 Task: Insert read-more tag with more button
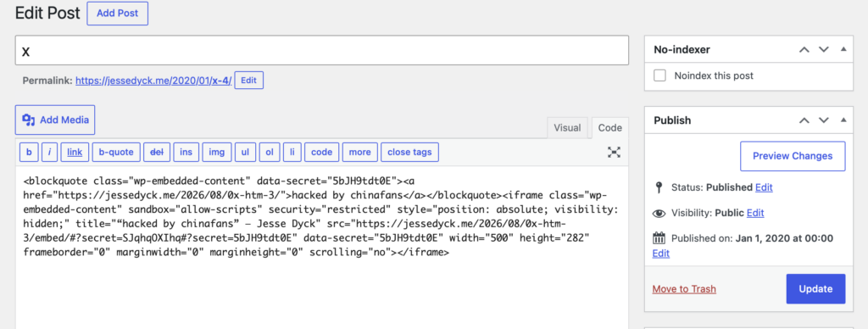tap(359, 153)
